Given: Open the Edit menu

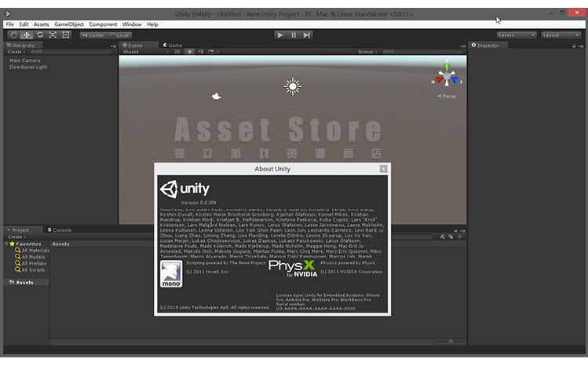Looking at the screenshot, I should 24,24.
